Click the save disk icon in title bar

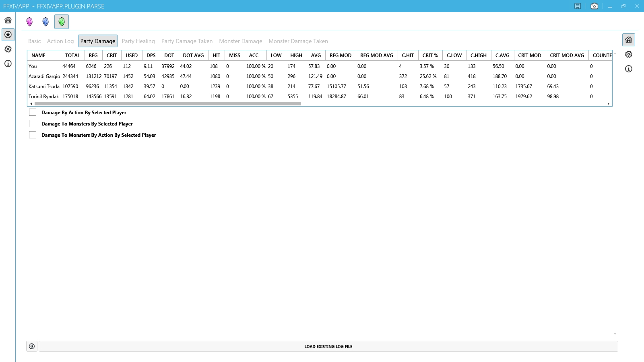578,6
